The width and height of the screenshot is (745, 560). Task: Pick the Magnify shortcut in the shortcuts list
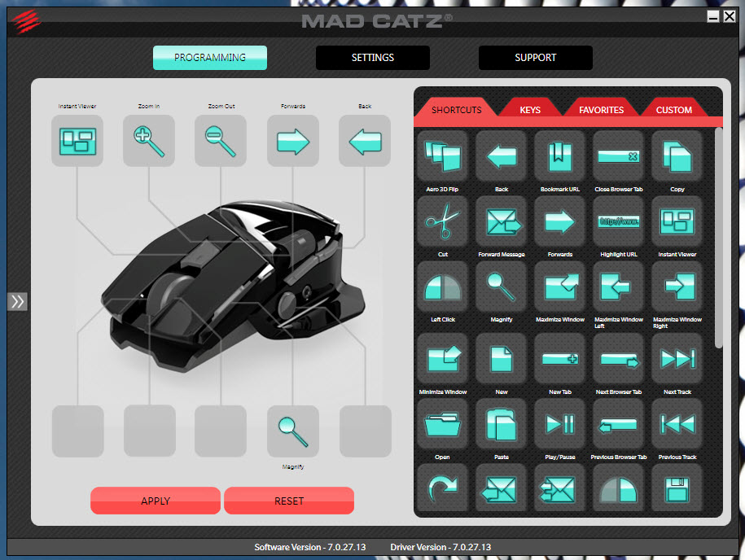(502, 287)
